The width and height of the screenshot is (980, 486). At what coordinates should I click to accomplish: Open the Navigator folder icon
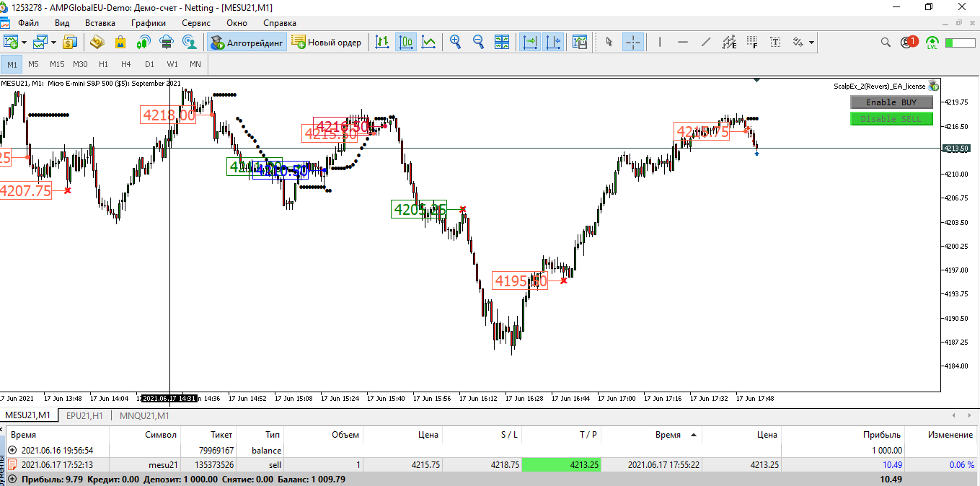[97, 43]
